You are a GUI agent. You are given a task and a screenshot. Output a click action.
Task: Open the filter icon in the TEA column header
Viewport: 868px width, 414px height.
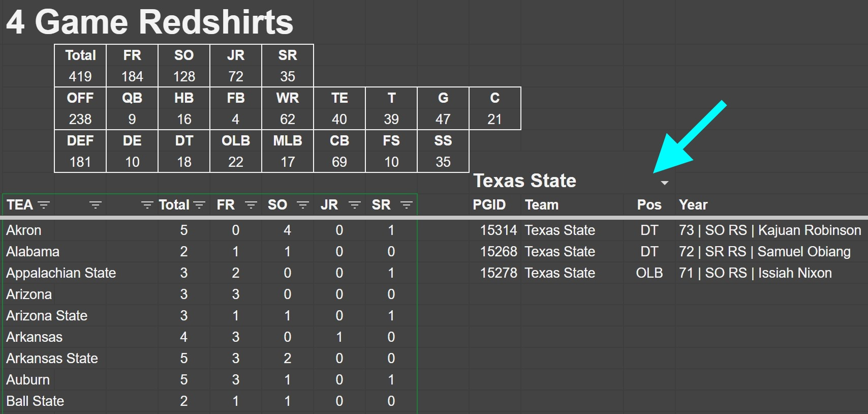[x=44, y=205]
